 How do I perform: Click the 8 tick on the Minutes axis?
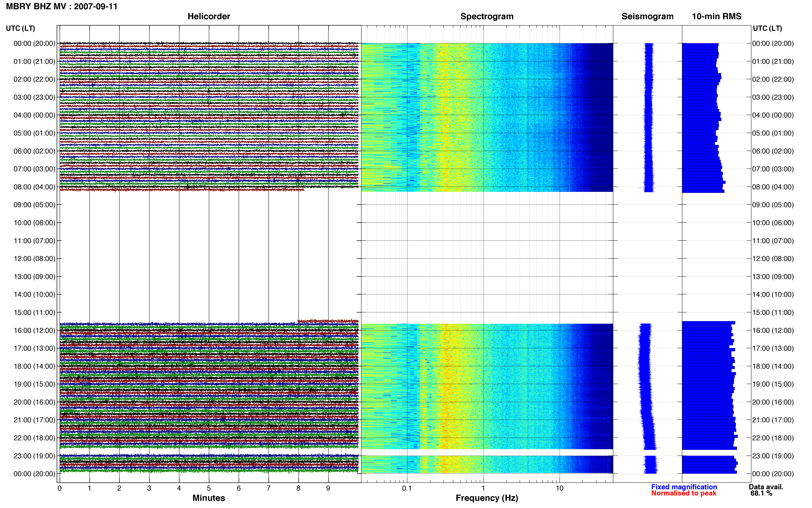[298, 488]
